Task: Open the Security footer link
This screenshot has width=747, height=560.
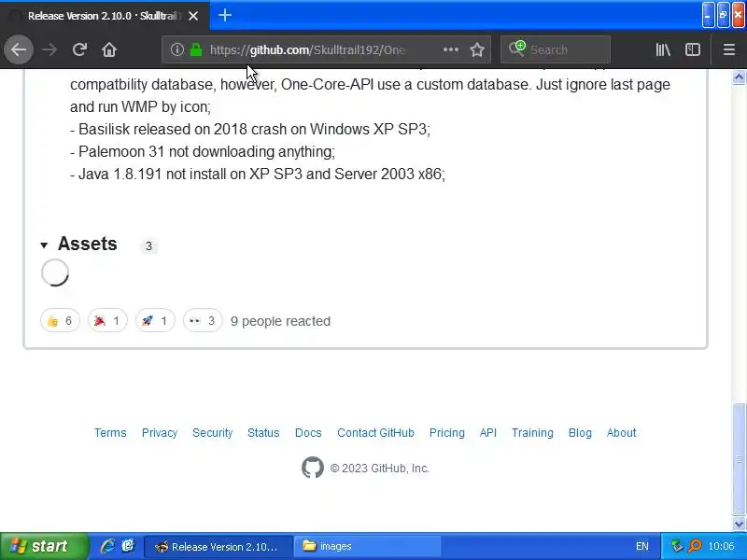Action: 213,432
